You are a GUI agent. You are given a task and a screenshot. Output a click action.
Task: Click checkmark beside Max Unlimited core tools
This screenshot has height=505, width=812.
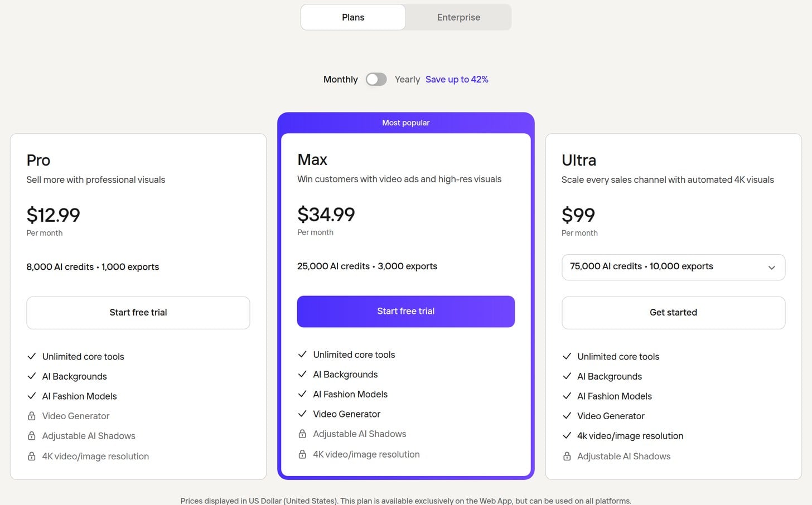point(302,354)
